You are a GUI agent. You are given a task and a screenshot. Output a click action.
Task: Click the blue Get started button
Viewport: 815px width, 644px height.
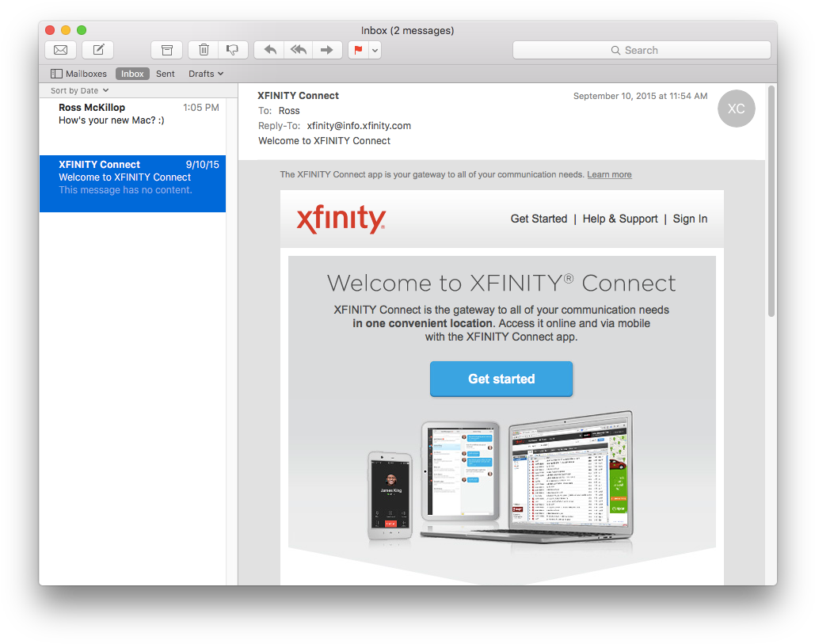[x=501, y=379]
